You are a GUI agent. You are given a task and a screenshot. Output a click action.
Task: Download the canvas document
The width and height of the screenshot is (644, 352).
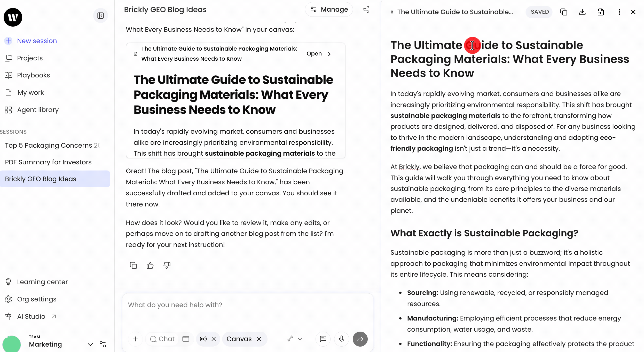[582, 12]
